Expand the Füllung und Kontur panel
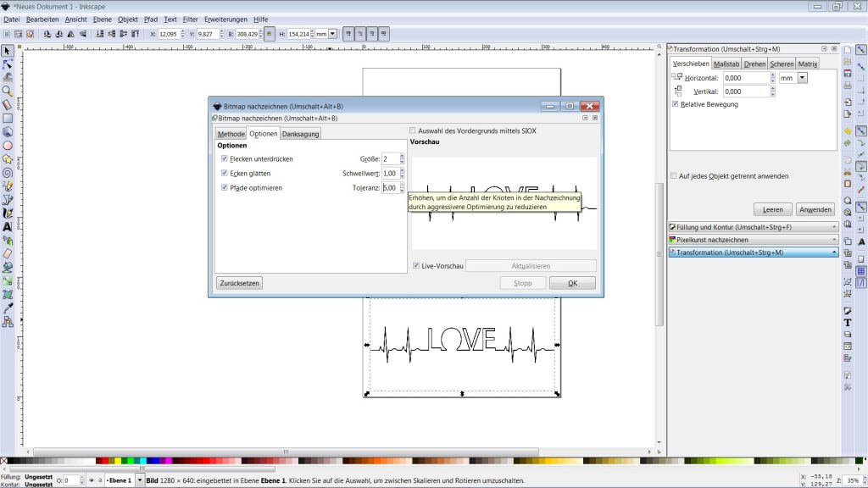 point(753,227)
